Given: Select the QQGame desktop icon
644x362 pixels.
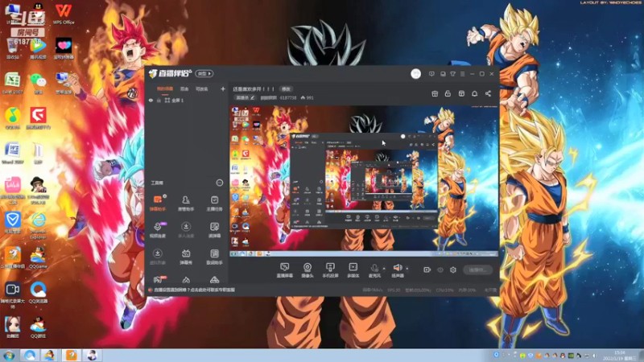Looking at the screenshot, I should (38, 257).
